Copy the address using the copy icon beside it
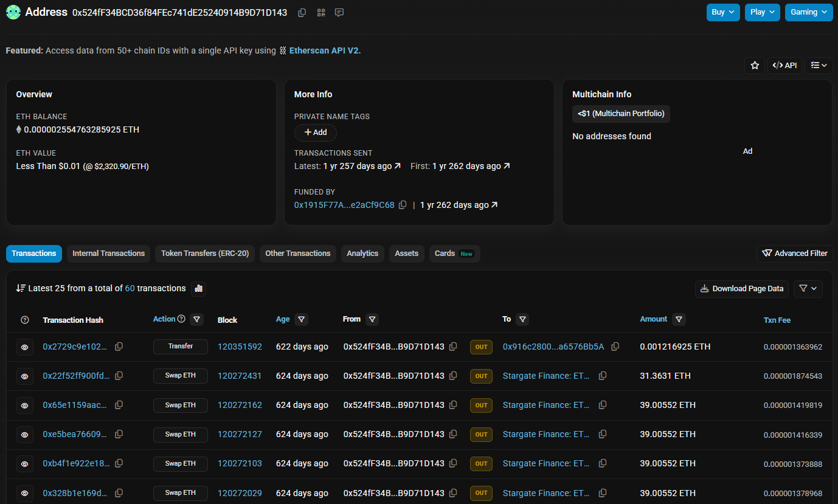 click(x=302, y=12)
